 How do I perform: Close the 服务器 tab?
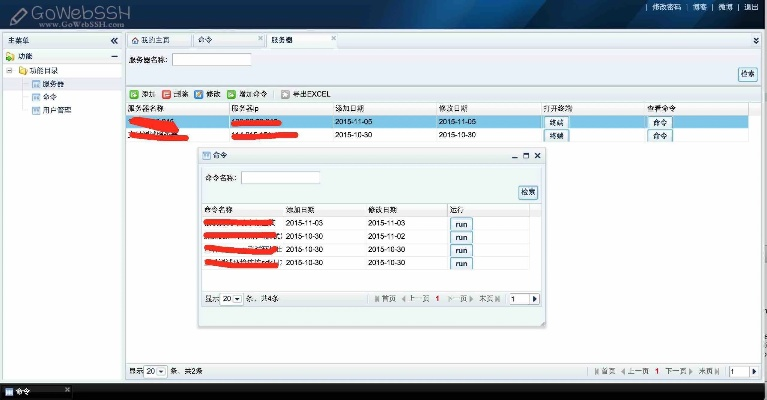coord(334,38)
